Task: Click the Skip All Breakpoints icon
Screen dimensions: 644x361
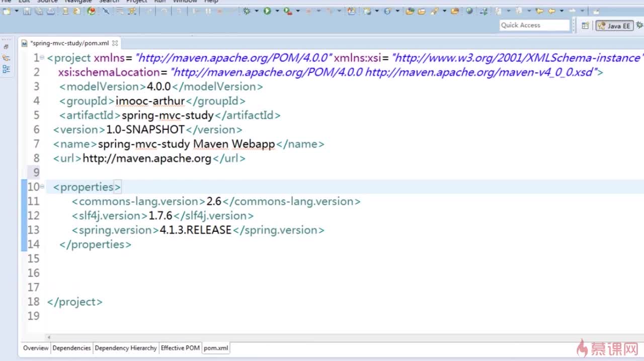Action: pyautogui.click(x=106, y=11)
